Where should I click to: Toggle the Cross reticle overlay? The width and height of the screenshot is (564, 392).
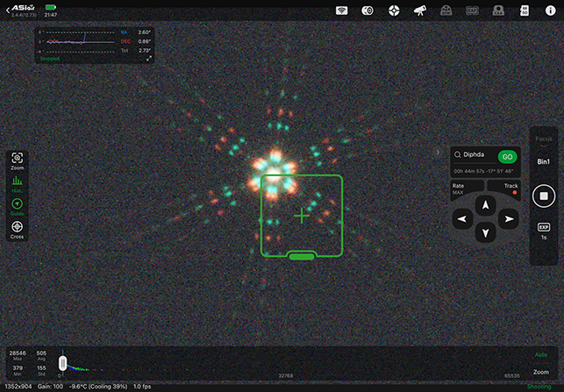tap(17, 229)
